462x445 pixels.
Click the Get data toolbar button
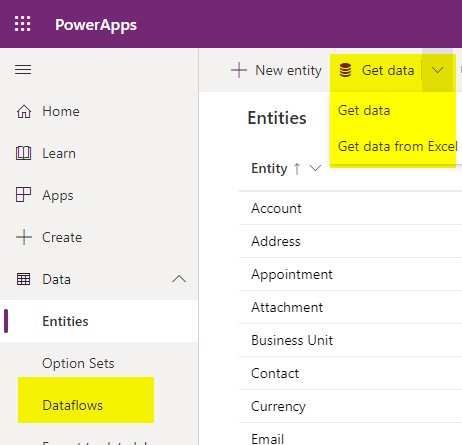[x=377, y=70]
